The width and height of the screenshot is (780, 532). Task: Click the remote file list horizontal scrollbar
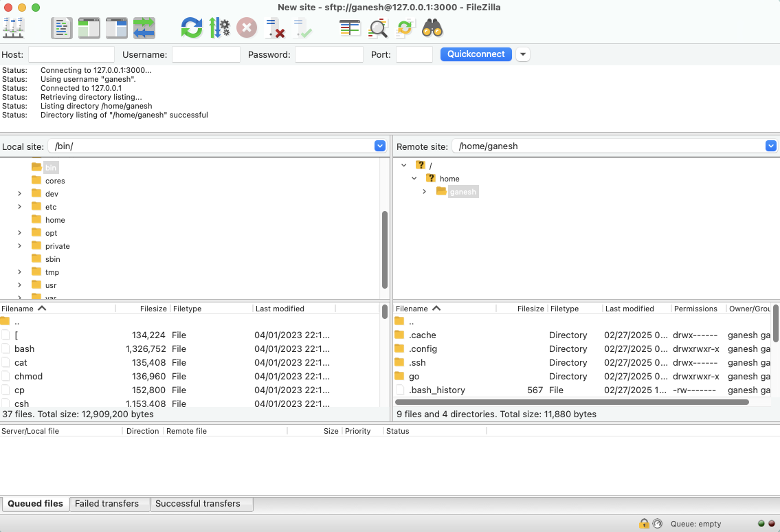point(572,401)
